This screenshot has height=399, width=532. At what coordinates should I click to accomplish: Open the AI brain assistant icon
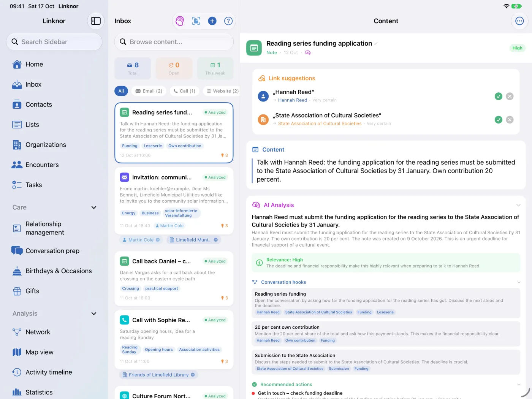[180, 21]
